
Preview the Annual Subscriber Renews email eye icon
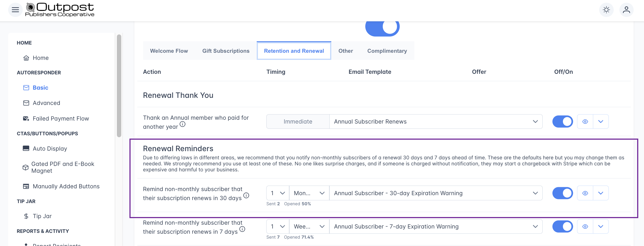click(x=585, y=122)
